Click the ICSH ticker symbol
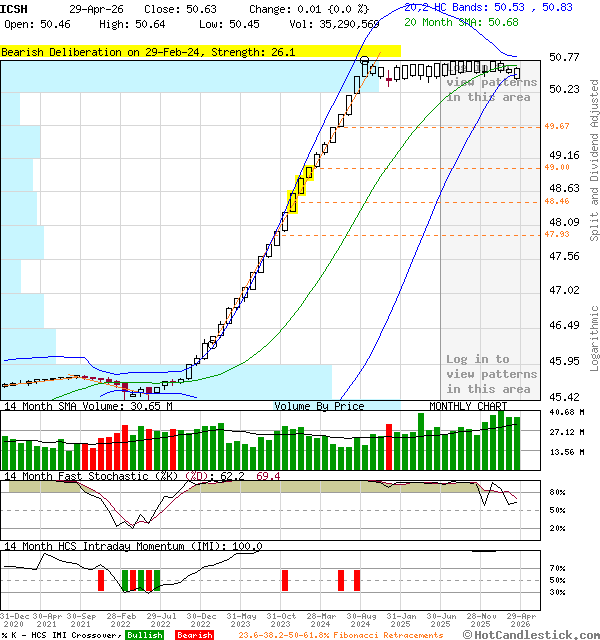This screenshot has height=640, width=600. click(x=15, y=9)
